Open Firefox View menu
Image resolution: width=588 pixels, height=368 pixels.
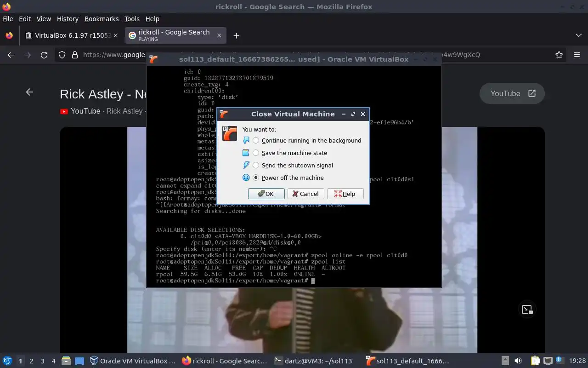[44, 19]
